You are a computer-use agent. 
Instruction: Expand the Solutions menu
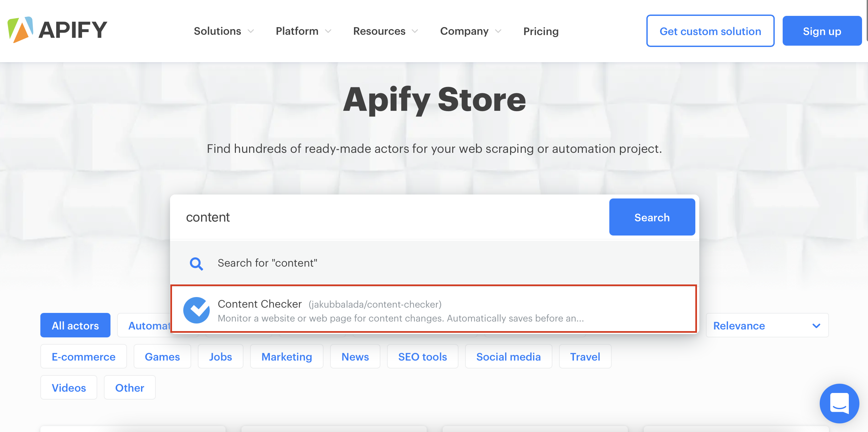(x=224, y=31)
